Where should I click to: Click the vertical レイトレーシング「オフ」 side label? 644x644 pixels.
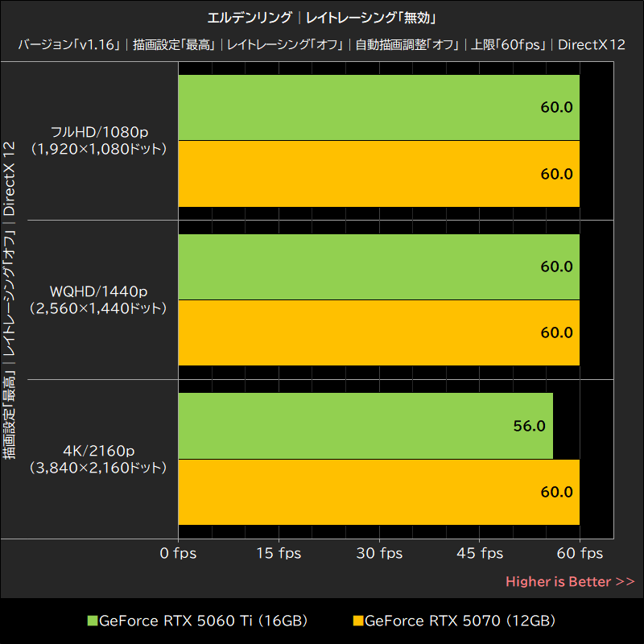pyautogui.click(x=9, y=292)
